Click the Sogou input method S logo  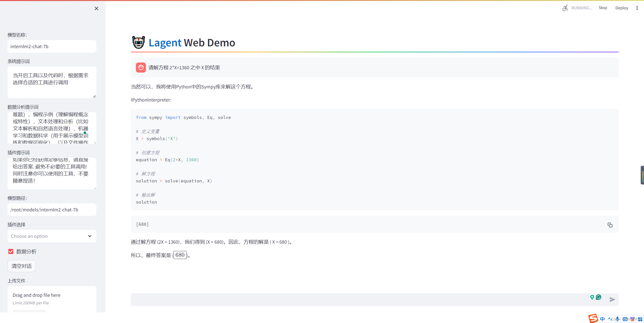(x=593, y=318)
